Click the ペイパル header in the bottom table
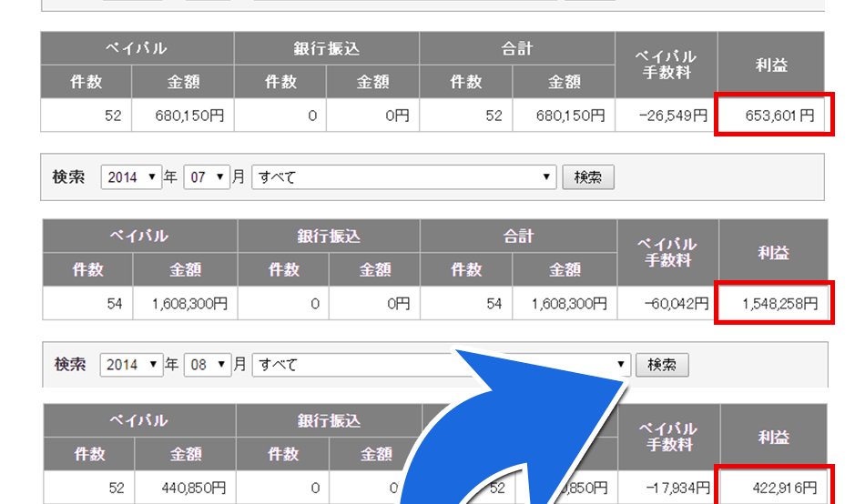This screenshot has height=504, width=865. [138, 420]
